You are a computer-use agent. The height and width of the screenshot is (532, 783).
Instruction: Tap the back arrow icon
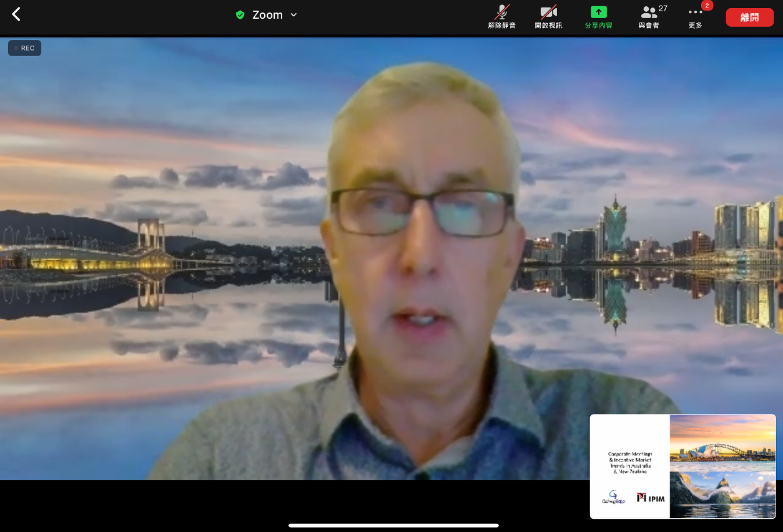[17, 14]
